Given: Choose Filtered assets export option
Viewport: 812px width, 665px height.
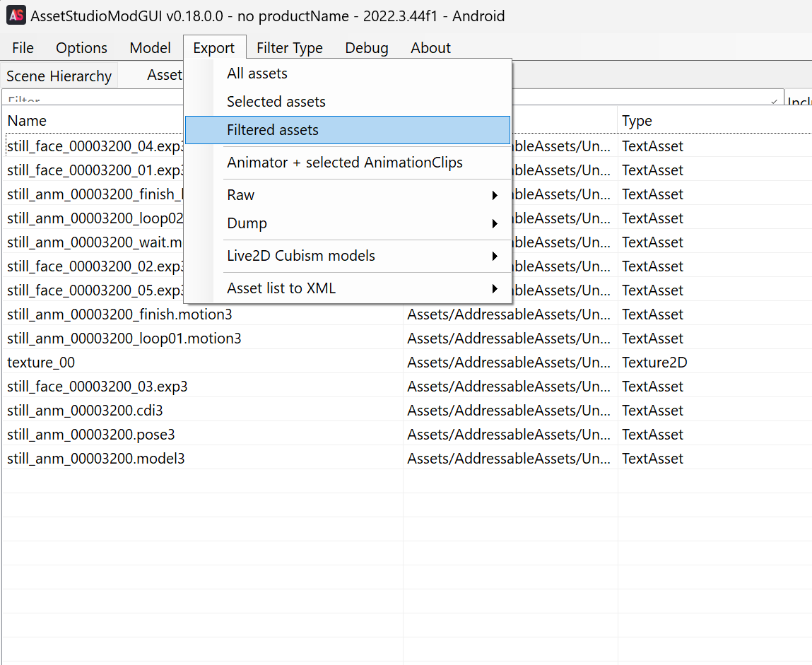Looking at the screenshot, I should [x=348, y=130].
